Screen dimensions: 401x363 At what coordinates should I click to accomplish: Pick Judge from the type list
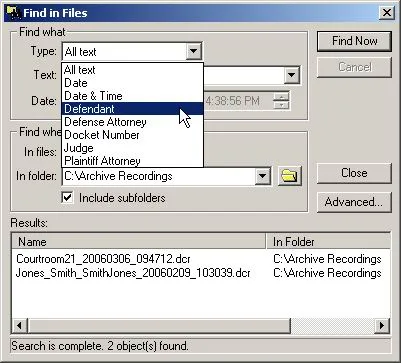coord(132,148)
